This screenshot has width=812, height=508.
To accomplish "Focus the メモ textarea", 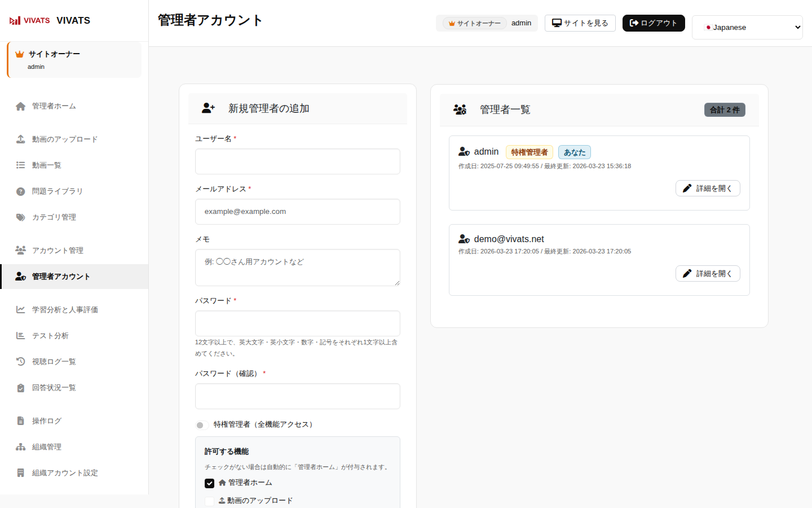I will pyautogui.click(x=298, y=268).
